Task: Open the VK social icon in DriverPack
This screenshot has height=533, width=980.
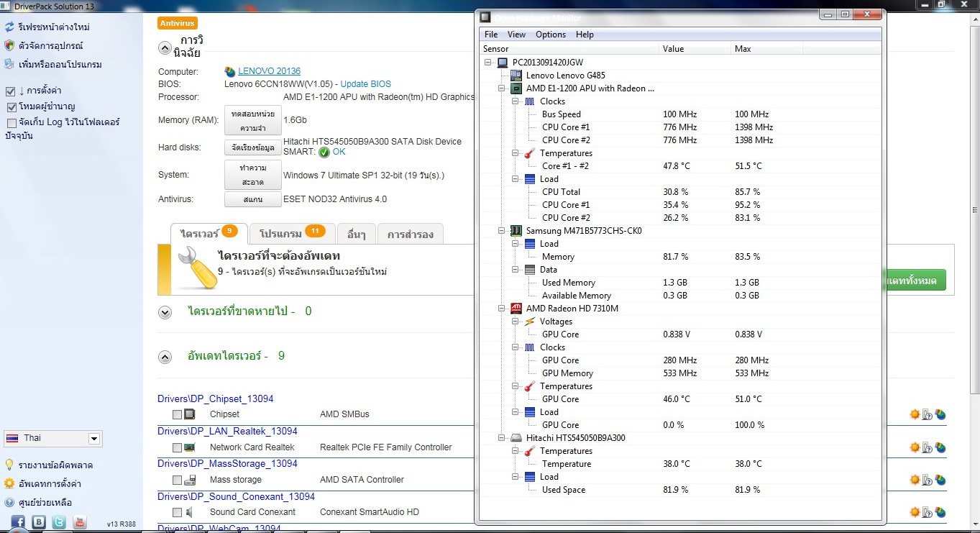Action: coord(39,522)
